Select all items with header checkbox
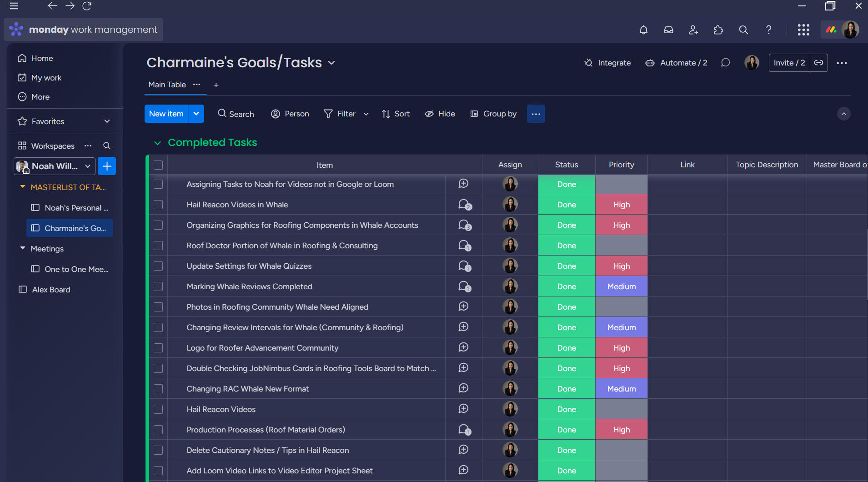This screenshot has width=868, height=482. pyautogui.click(x=158, y=165)
